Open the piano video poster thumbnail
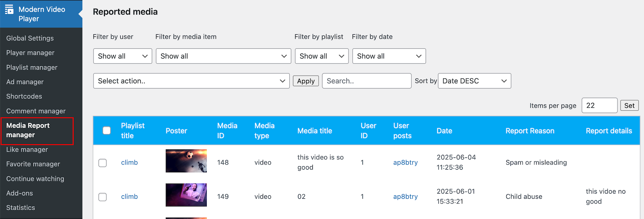644x219 pixels. [x=186, y=195]
